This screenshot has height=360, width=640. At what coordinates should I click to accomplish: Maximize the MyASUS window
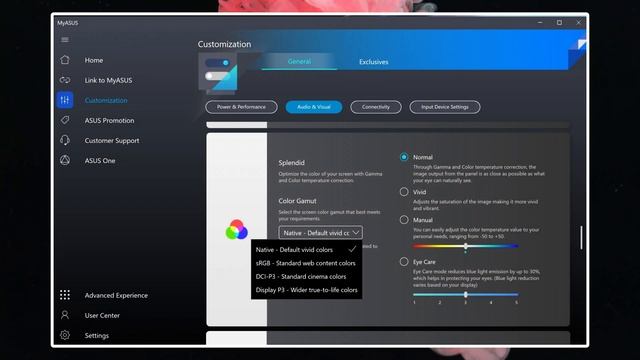pos(559,23)
